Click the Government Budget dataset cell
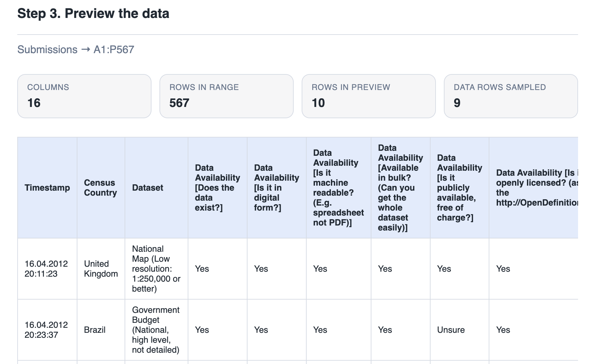 coord(155,330)
